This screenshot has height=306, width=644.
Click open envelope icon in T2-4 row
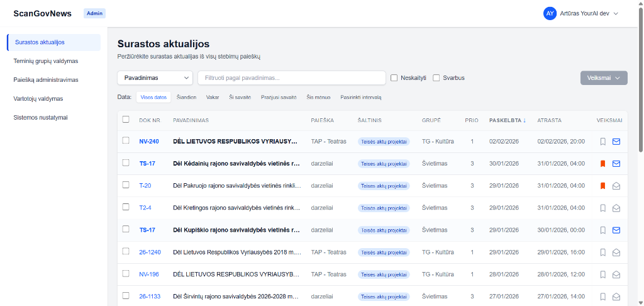[x=616, y=208]
